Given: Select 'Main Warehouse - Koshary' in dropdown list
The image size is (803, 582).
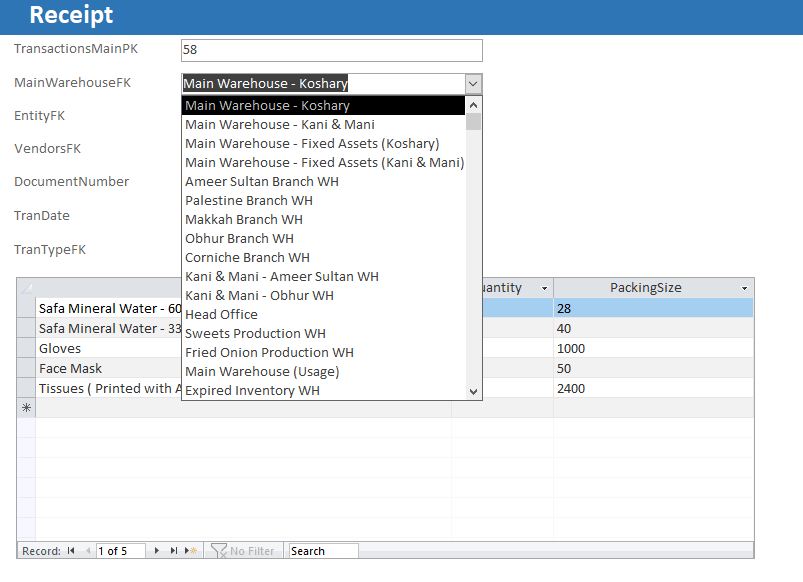Looking at the screenshot, I should click(324, 106).
